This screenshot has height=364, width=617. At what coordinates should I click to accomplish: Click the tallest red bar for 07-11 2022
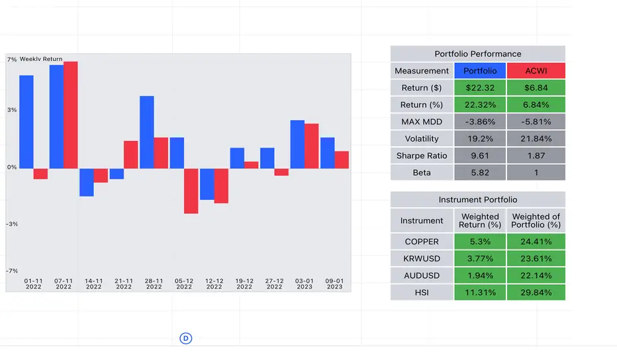pos(70,115)
